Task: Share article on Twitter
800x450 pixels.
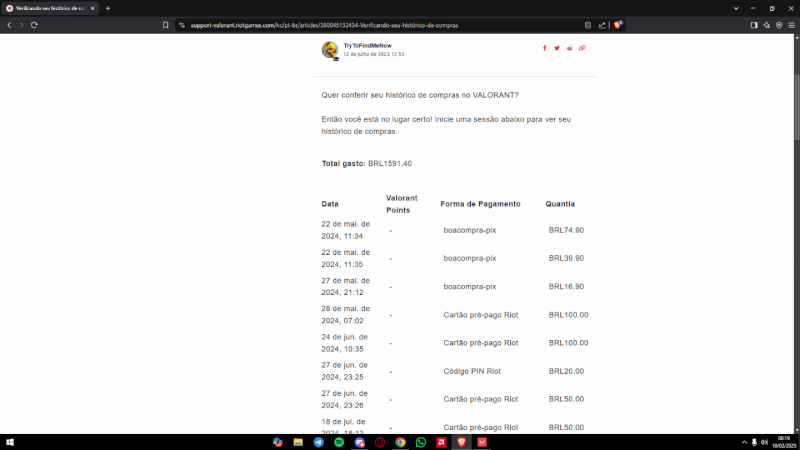Action: pos(557,48)
